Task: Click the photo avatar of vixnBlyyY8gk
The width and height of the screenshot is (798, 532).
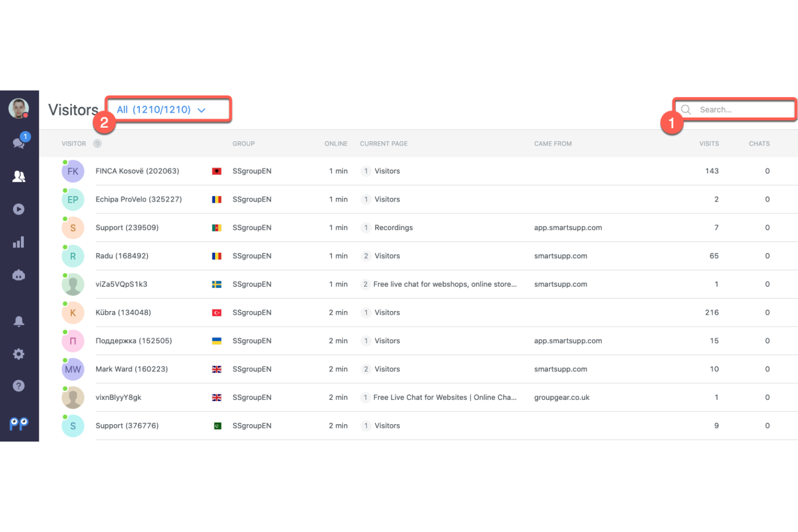Action: [x=73, y=398]
